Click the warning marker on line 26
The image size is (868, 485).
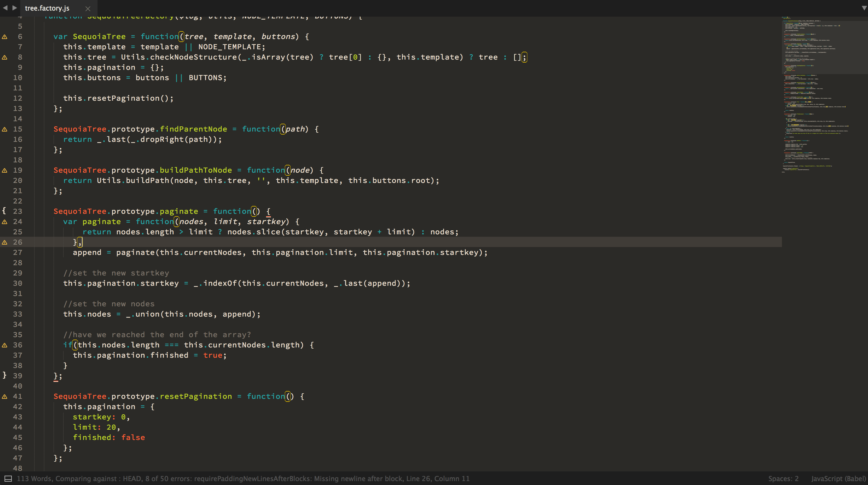click(5, 242)
